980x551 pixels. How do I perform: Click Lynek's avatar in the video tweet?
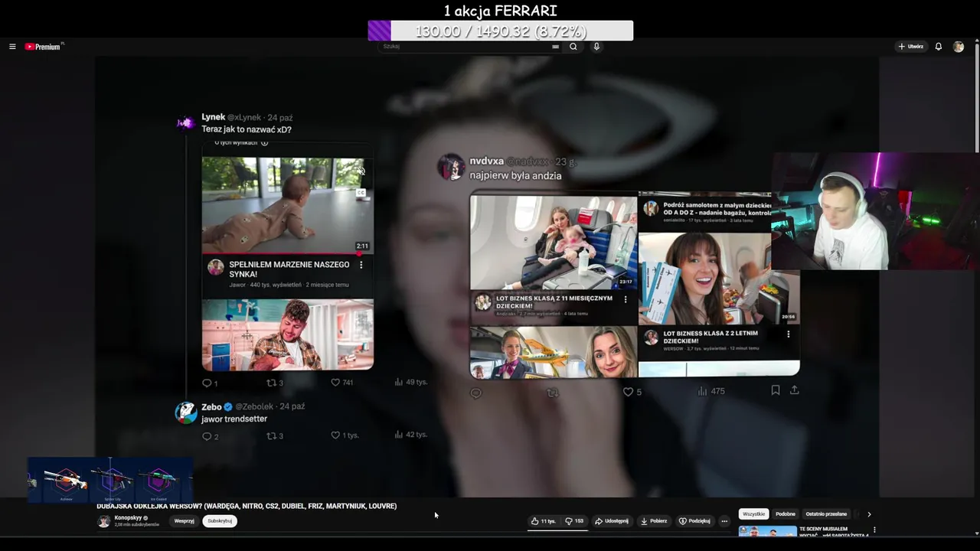pyautogui.click(x=186, y=123)
